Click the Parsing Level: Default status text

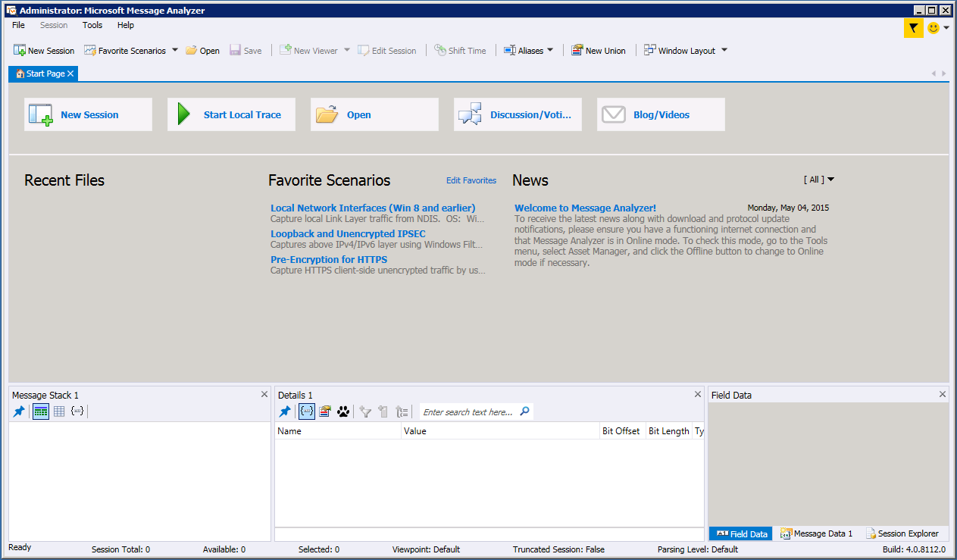[x=697, y=549]
